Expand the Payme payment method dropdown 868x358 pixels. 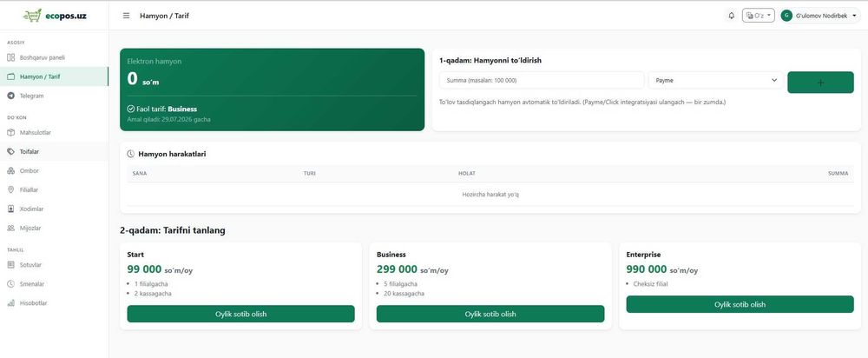(716, 80)
